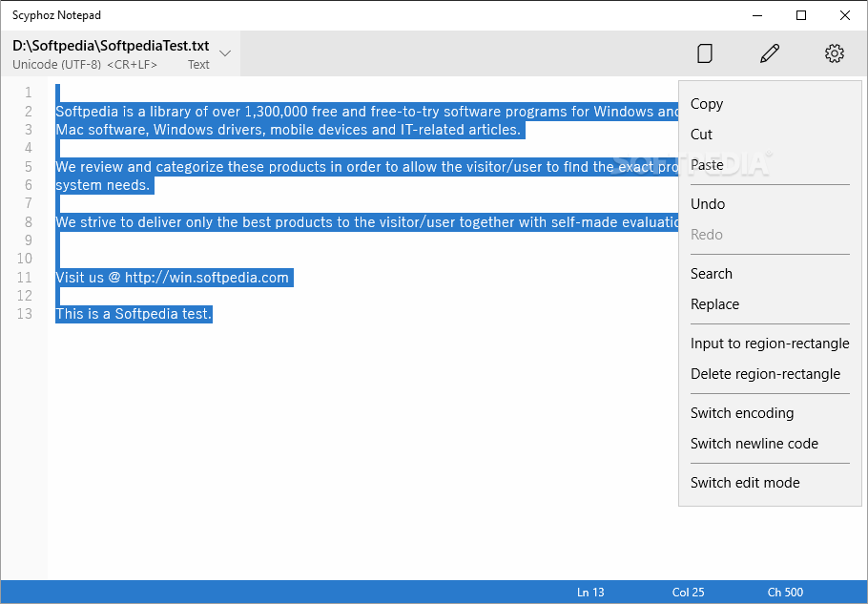Screen dimensions: 868x604
Task: Click the Ch 500 status bar entry
Action: coord(785,593)
